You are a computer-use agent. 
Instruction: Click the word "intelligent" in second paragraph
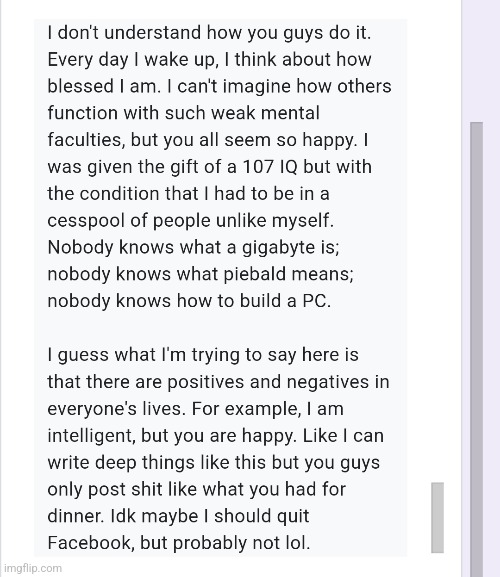pos(91,436)
